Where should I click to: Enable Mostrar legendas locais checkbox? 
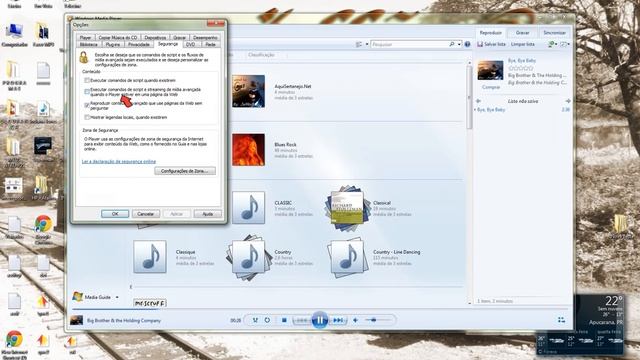87,117
